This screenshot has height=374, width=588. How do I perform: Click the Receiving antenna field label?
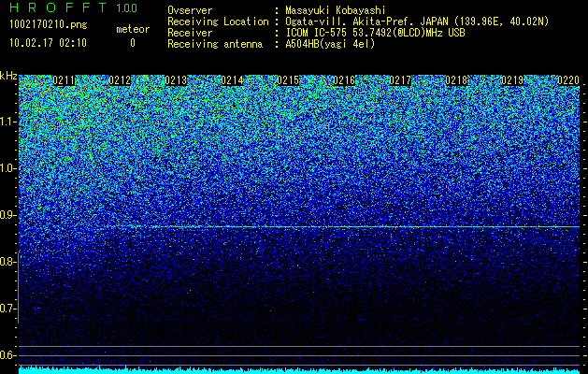(x=215, y=44)
